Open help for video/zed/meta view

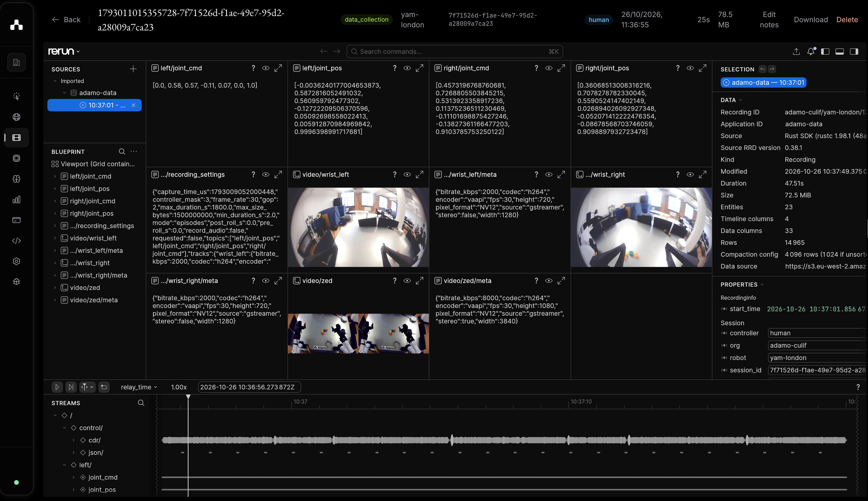(x=536, y=281)
